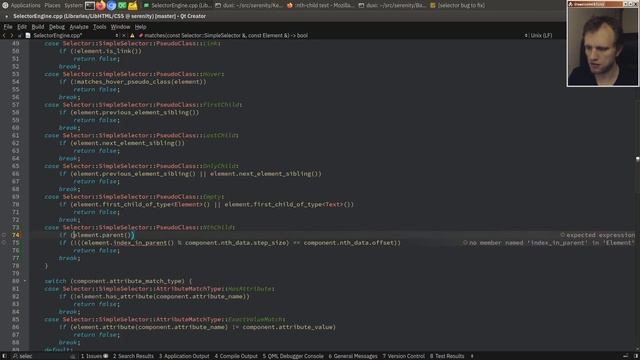Collapse the switch block fold marker line 80
The height and width of the screenshot is (360, 640).
pos(25,281)
